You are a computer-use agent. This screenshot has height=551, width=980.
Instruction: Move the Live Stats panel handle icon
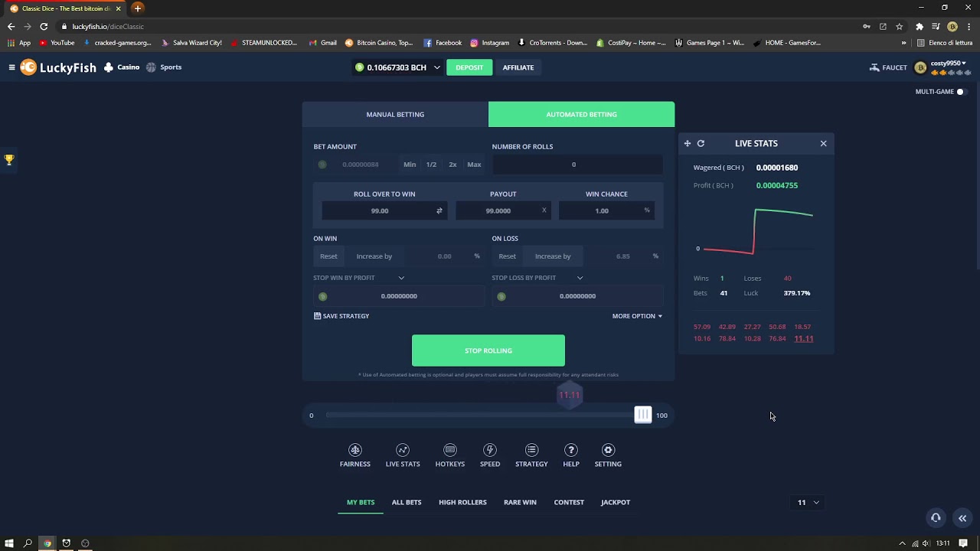click(x=688, y=144)
